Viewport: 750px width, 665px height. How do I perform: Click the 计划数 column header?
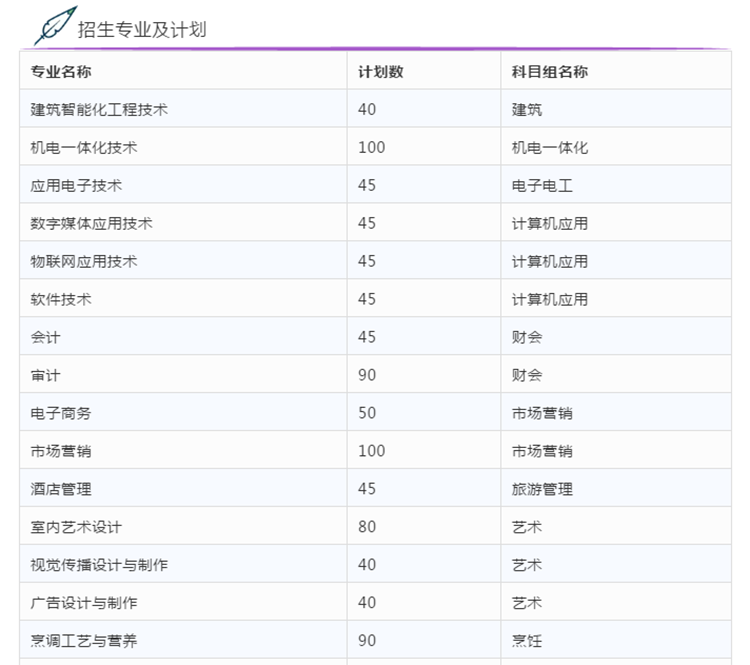380,72
